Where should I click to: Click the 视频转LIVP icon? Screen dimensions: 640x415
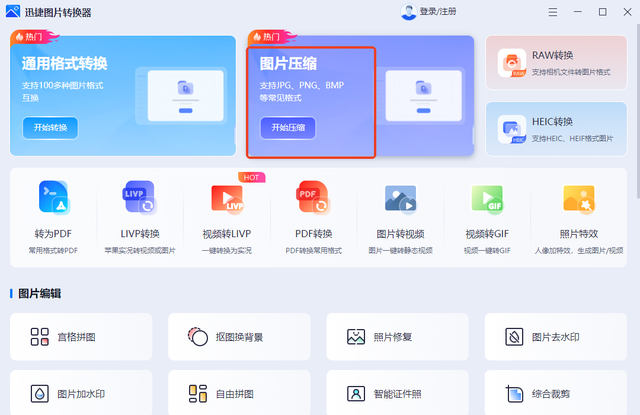227,198
